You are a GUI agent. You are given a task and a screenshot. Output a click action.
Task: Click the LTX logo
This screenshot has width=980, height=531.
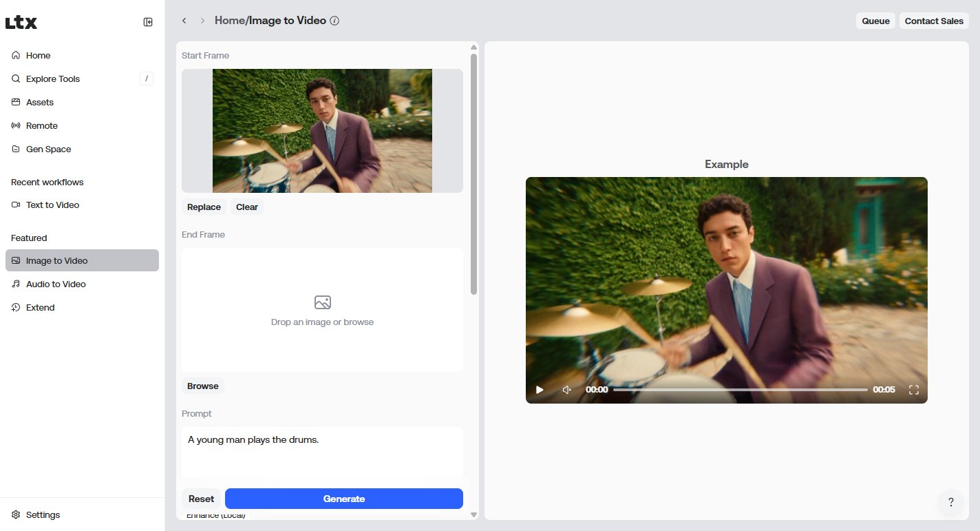(x=21, y=23)
